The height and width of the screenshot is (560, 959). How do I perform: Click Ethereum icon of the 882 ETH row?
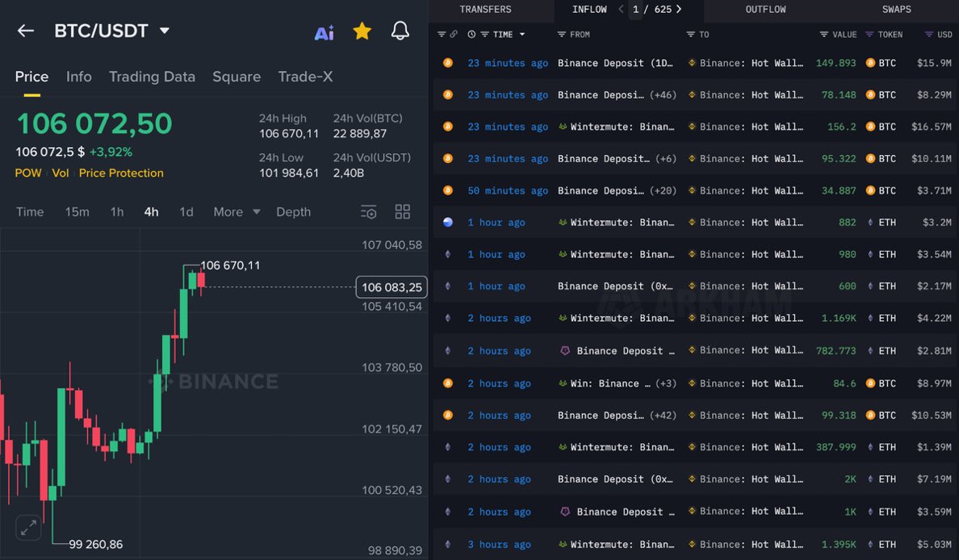point(870,223)
